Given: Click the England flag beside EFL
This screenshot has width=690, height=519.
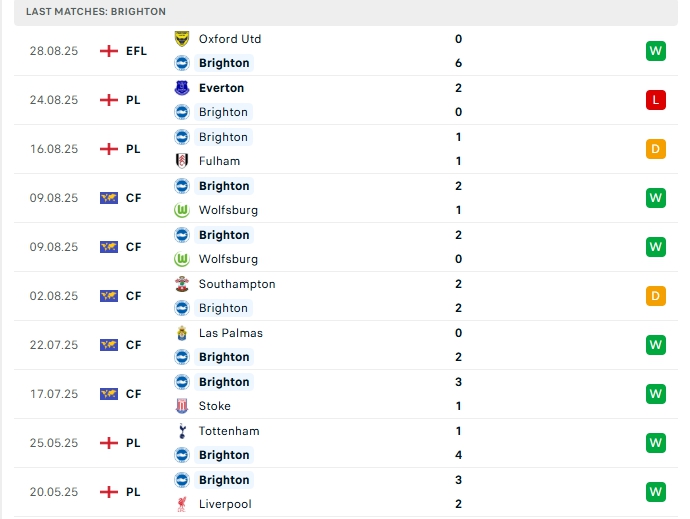Looking at the screenshot, I should (x=109, y=51).
